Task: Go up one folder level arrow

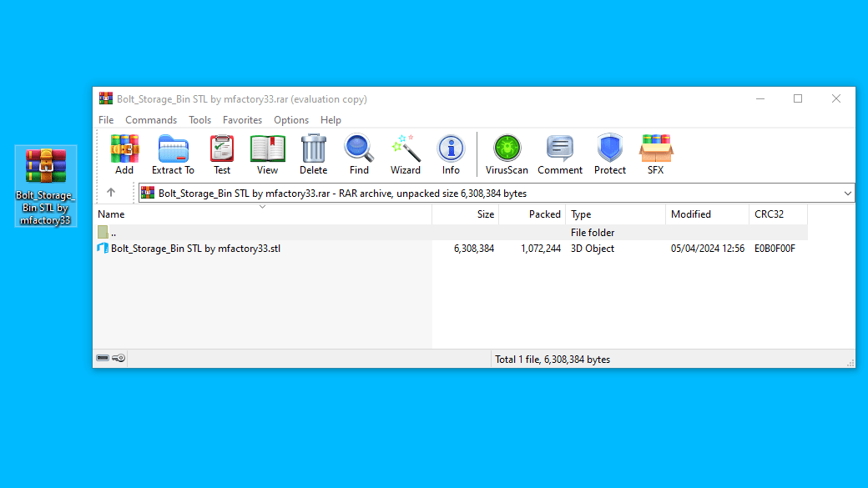Action: click(111, 193)
